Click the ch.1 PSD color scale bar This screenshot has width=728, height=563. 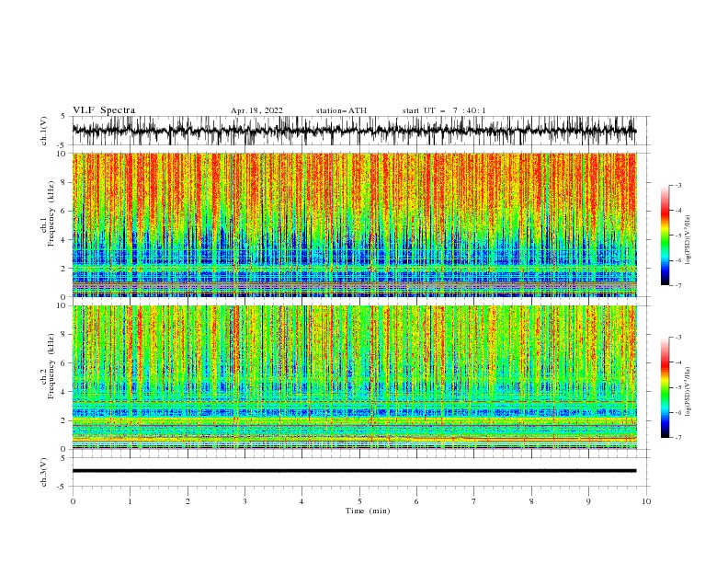tap(665, 236)
